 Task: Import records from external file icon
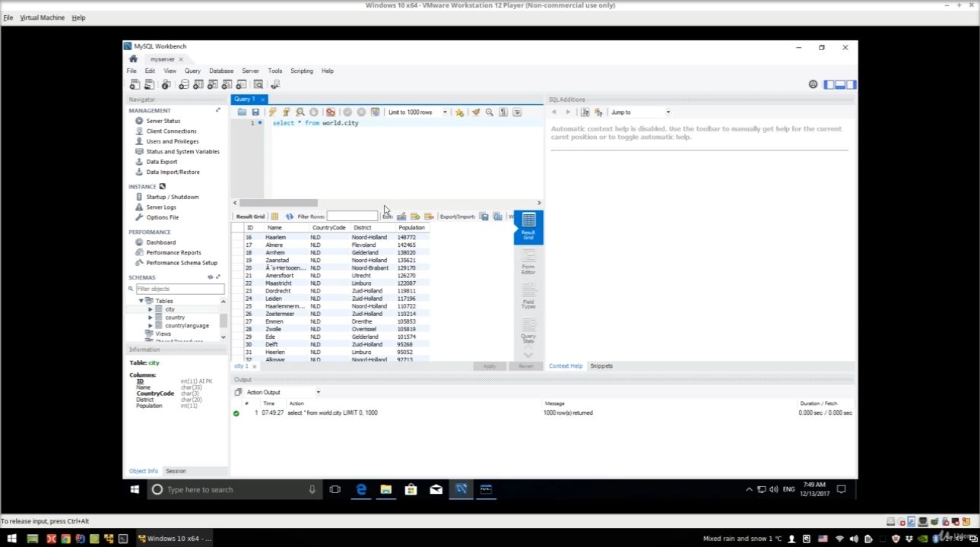(498, 217)
